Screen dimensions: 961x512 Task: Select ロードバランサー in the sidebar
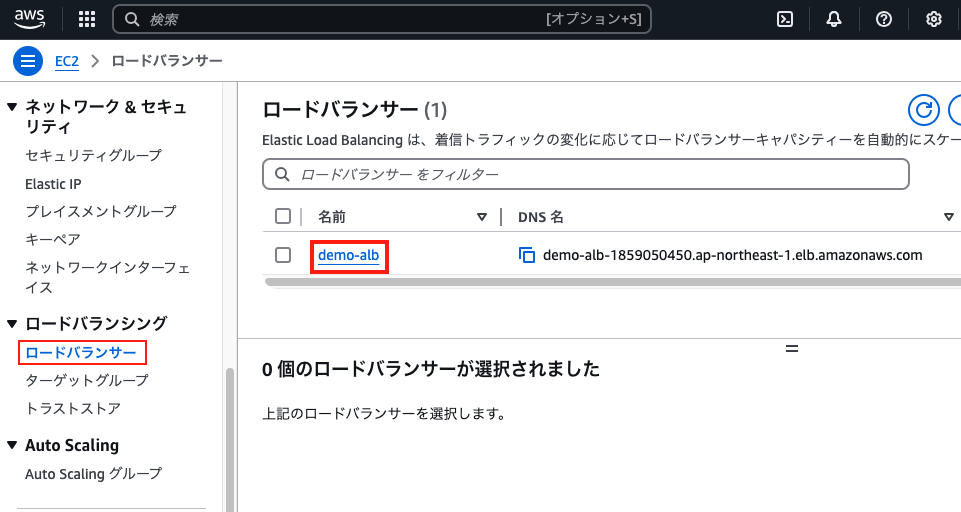coord(81,353)
